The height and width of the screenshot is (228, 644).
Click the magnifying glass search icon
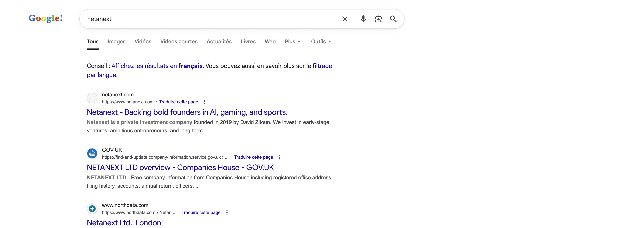(x=393, y=19)
